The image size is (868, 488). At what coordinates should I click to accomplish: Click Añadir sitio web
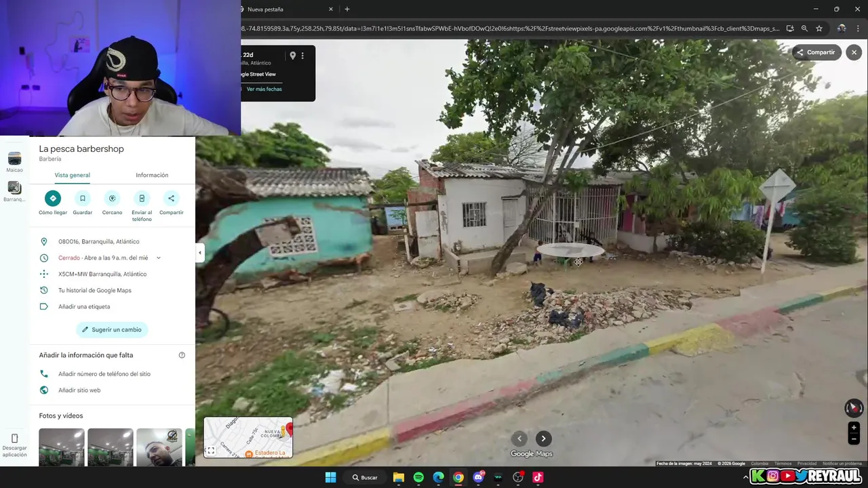click(79, 390)
